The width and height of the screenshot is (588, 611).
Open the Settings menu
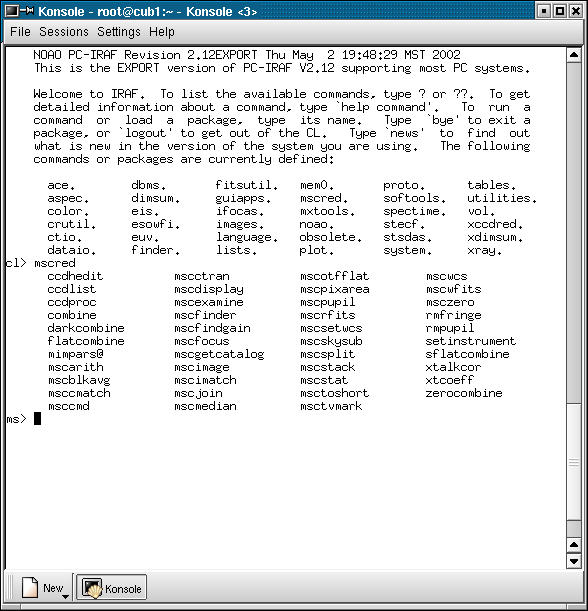(x=119, y=32)
